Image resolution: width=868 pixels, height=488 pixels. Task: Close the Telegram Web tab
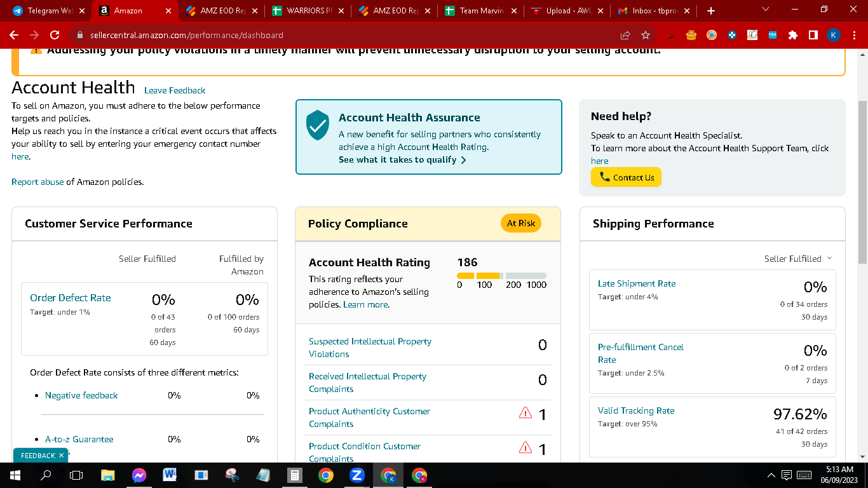82,11
